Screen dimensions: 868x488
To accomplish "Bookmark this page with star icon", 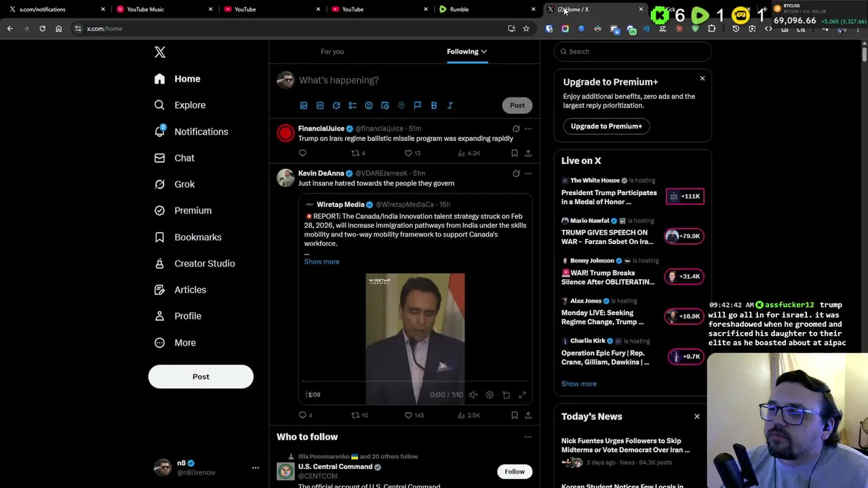I will (526, 28).
